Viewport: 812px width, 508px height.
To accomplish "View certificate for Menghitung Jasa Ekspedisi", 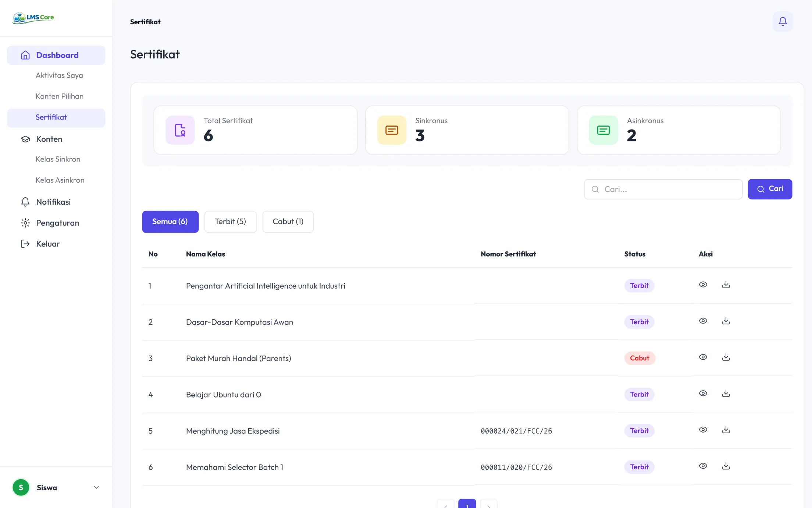I will (703, 430).
